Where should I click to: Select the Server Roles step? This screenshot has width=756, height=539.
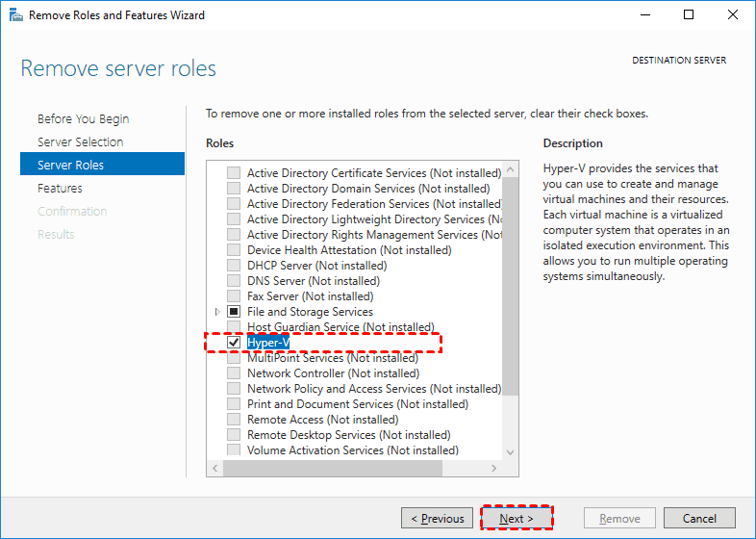[x=70, y=166]
